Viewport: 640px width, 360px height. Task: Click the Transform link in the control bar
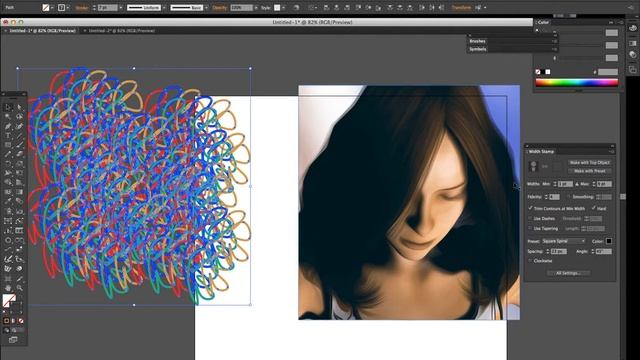coord(461,8)
